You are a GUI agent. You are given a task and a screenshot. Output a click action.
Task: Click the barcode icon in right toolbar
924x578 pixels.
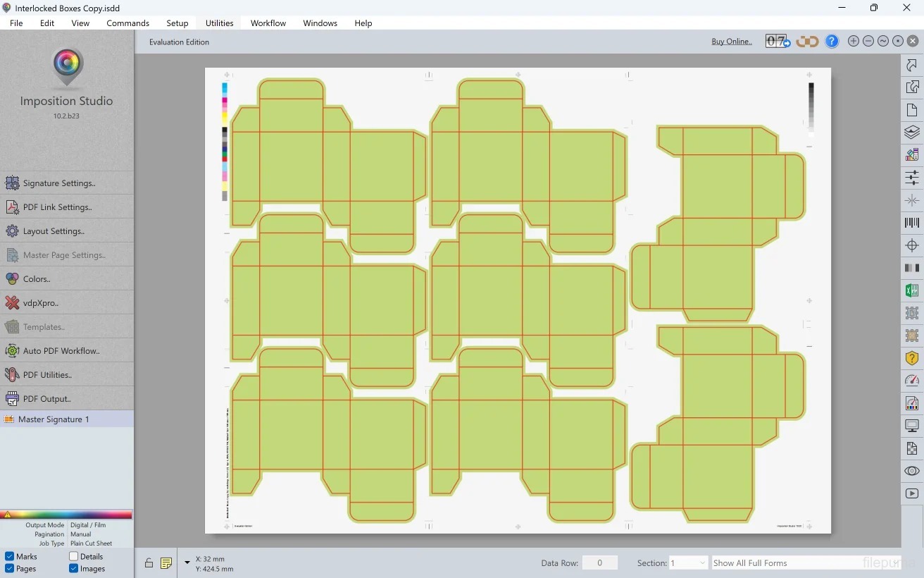tap(912, 223)
